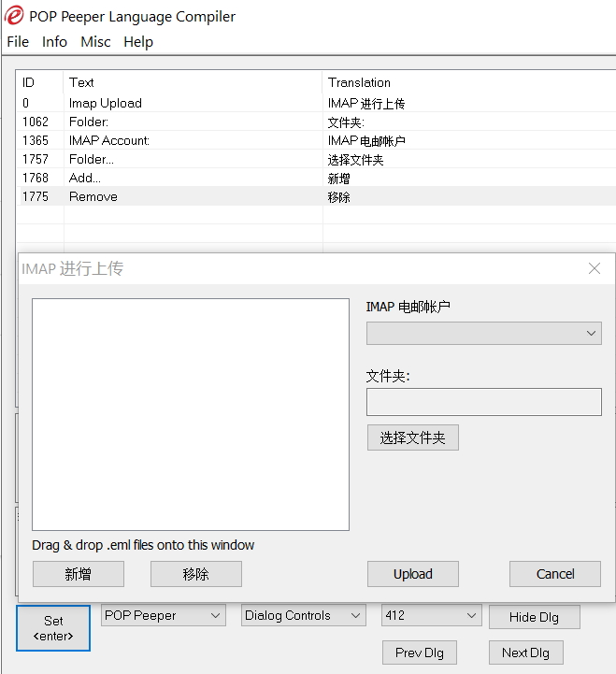The height and width of the screenshot is (674, 616).
Task: Click the Prev Dlg button
Action: pyautogui.click(x=420, y=652)
